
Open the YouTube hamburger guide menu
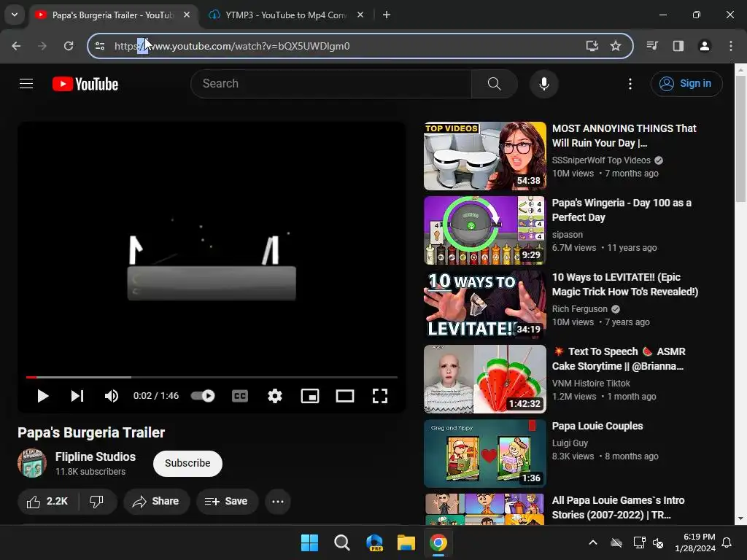coord(26,84)
